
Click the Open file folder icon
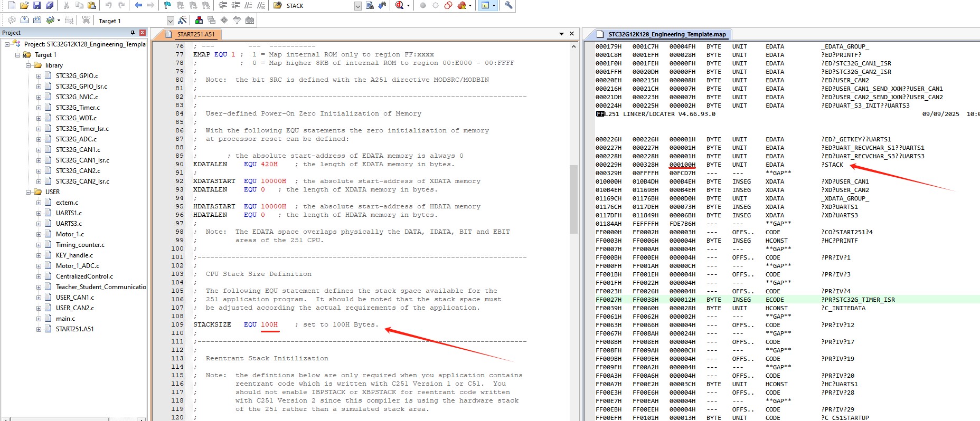24,5
